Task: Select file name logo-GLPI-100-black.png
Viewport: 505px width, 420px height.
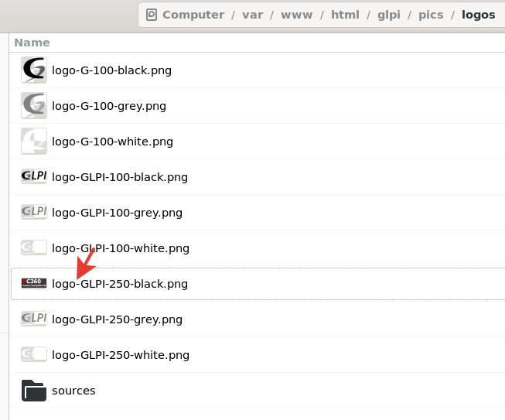Action: coord(120,177)
